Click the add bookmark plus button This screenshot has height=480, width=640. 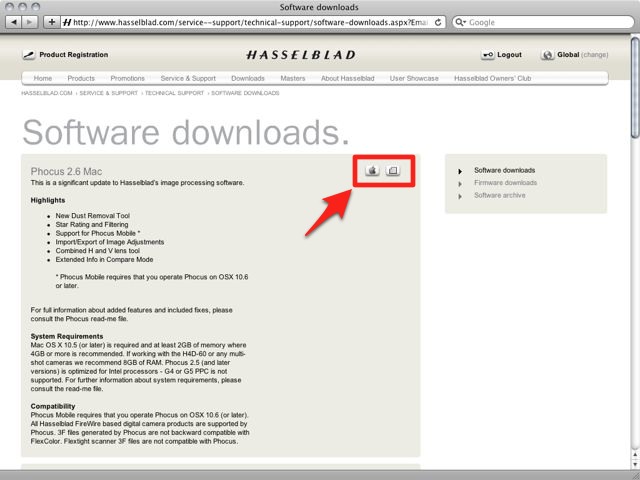[52, 22]
